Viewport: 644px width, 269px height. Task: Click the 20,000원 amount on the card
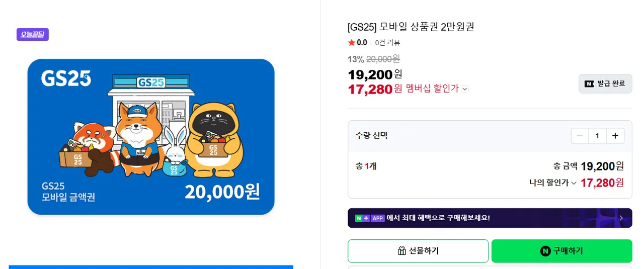point(222,192)
